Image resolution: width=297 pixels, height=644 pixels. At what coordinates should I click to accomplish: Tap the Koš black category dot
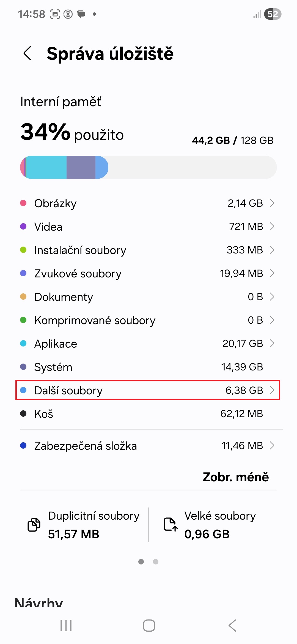[x=23, y=414]
